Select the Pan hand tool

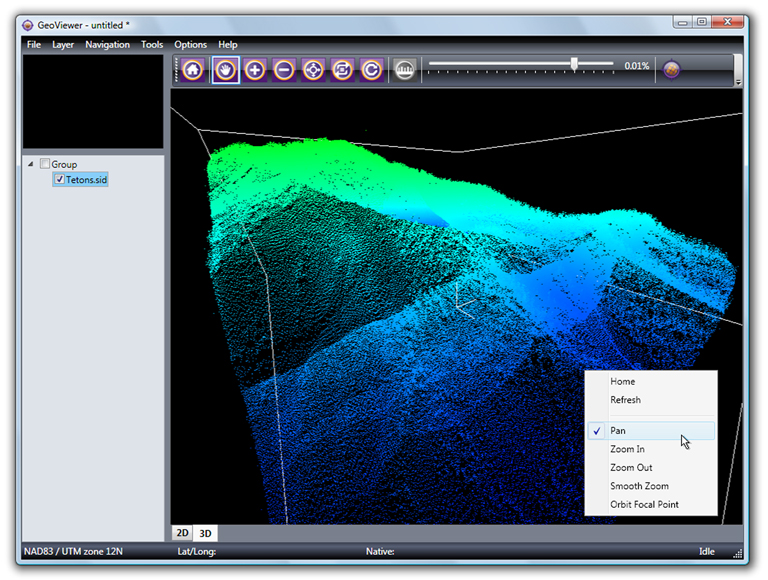[226, 70]
